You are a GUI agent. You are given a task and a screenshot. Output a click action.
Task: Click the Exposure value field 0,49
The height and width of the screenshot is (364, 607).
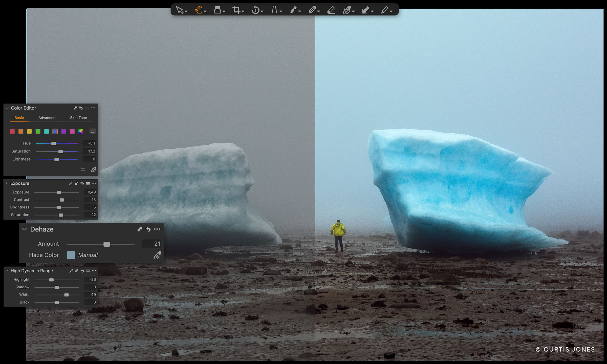(x=91, y=192)
